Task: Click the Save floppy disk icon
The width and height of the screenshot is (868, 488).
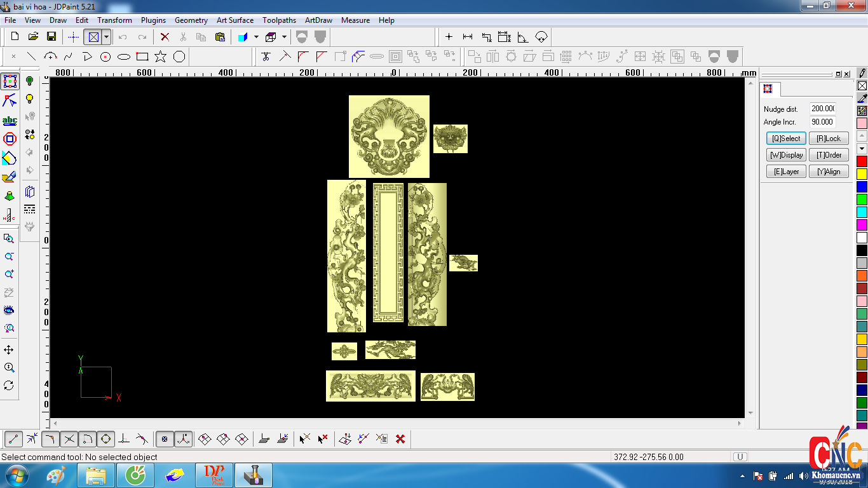Action: (51, 37)
